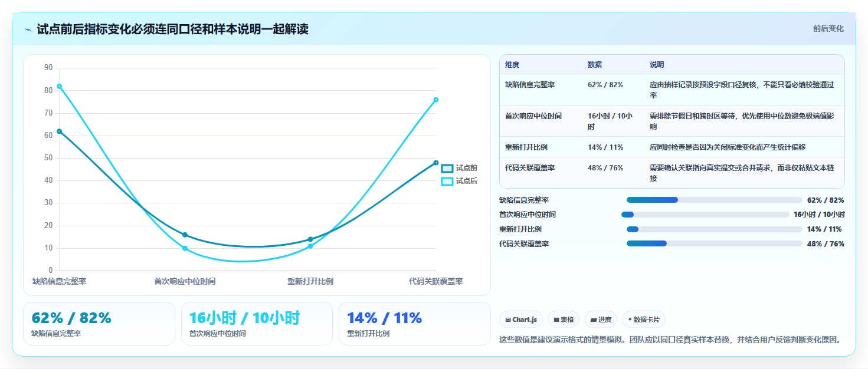
Task: Click the footnote beginning 这些数值是建议演示格式
Action: 670,340
